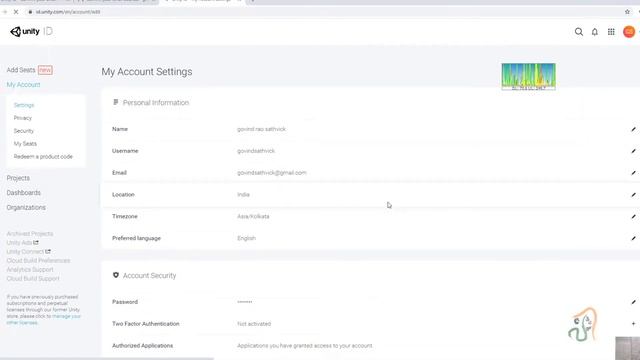Click the Account Security section heading
The height and width of the screenshot is (360, 640).
point(149,276)
